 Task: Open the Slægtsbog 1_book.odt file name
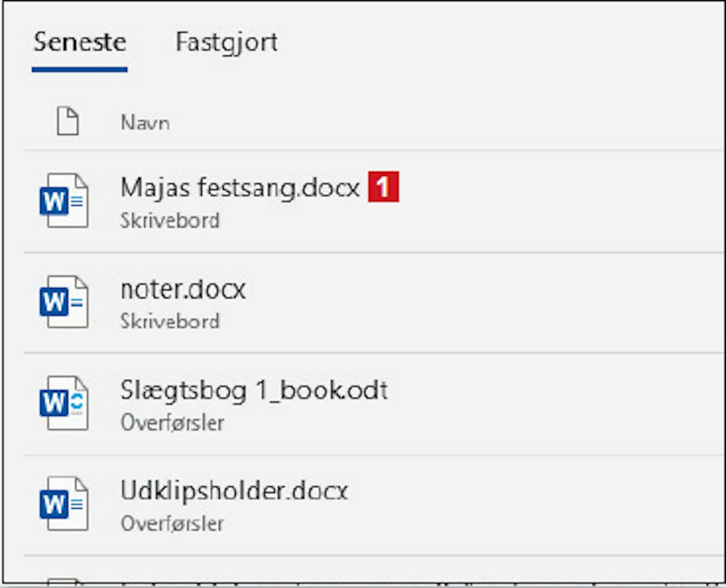[x=254, y=390]
